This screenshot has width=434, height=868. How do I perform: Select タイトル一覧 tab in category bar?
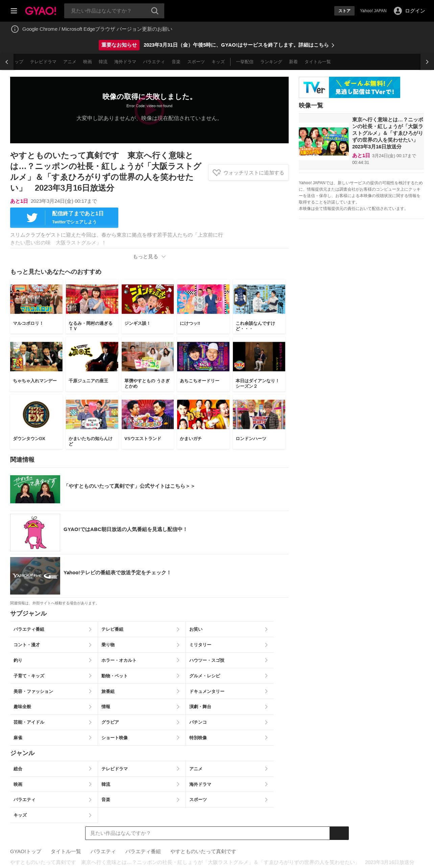coord(317,62)
